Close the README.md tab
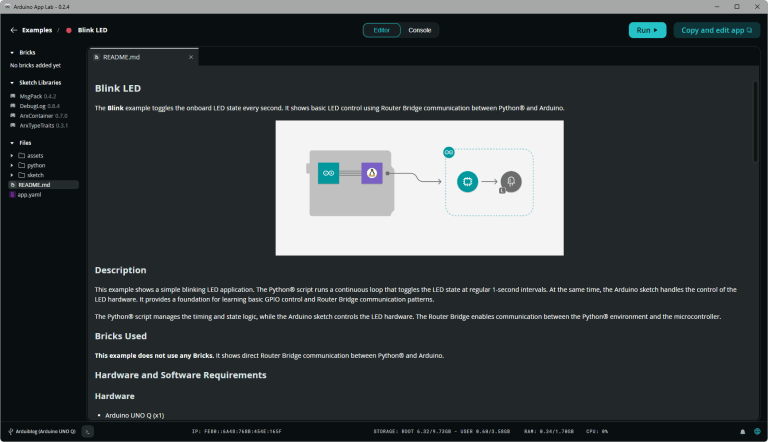This screenshot has width=768, height=442. tap(191, 57)
